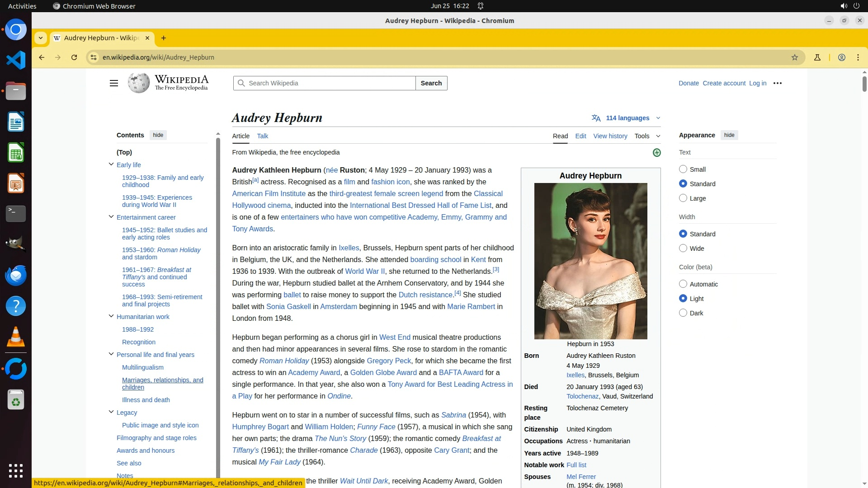Viewport: 868px width, 488px height.
Task: Open the Chromium three-dot menu
Action: click(x=858, y=57)
